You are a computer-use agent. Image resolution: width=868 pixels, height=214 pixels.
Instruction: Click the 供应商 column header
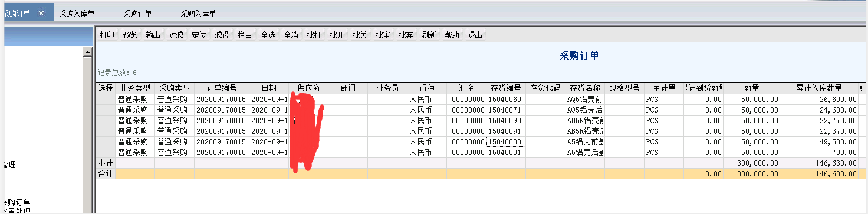(308, 88)
